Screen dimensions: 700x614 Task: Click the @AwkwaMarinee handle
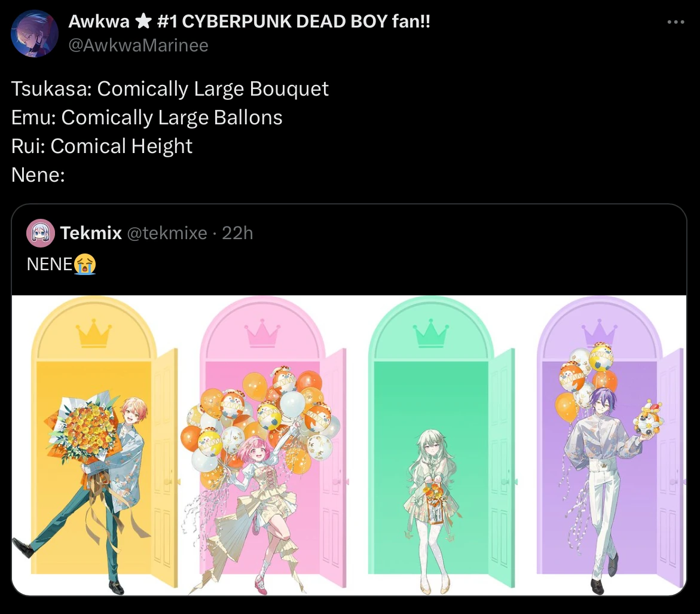point(139,45)
